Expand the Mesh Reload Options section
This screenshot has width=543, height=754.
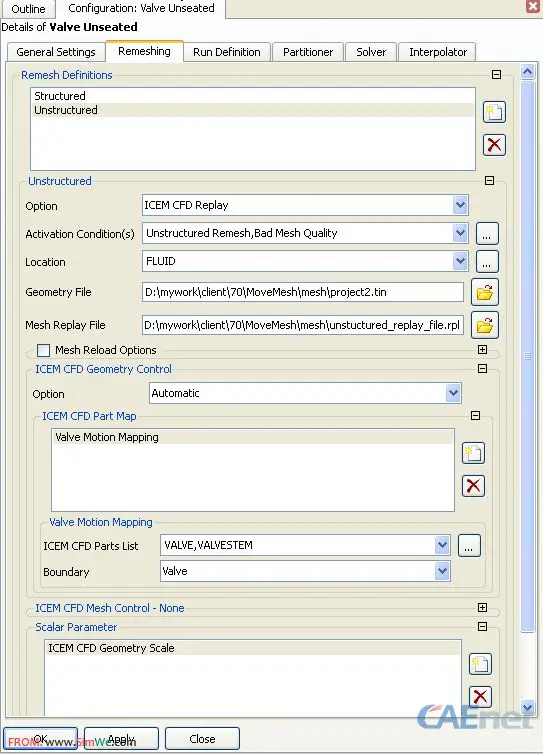[482, 350]
